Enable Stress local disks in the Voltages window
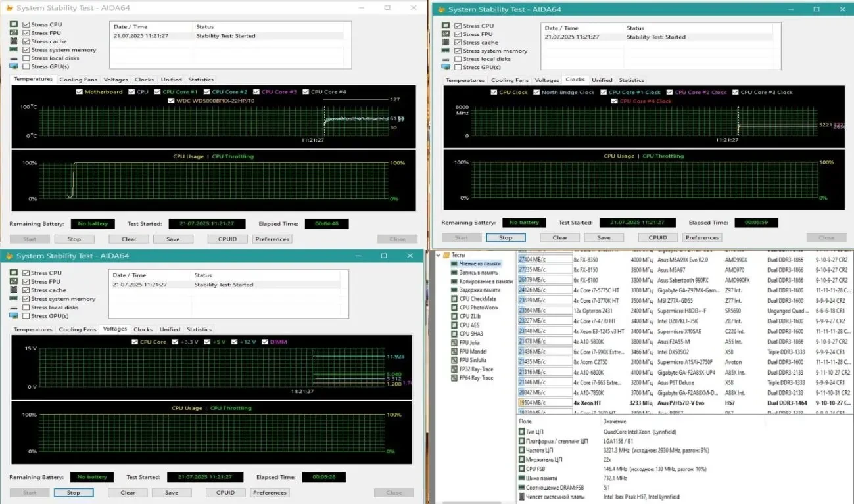This screenshot has height=504, width=854. click(26, 308)
